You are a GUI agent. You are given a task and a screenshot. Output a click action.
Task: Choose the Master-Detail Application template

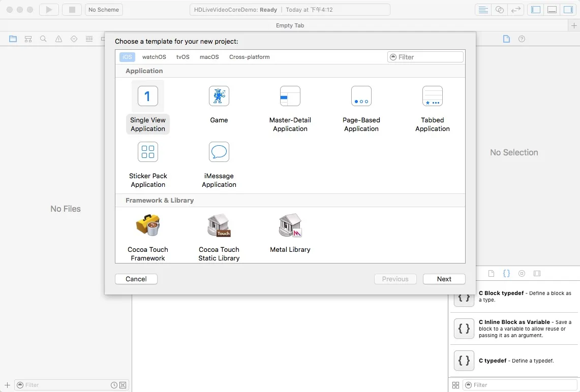click(290, 108)
